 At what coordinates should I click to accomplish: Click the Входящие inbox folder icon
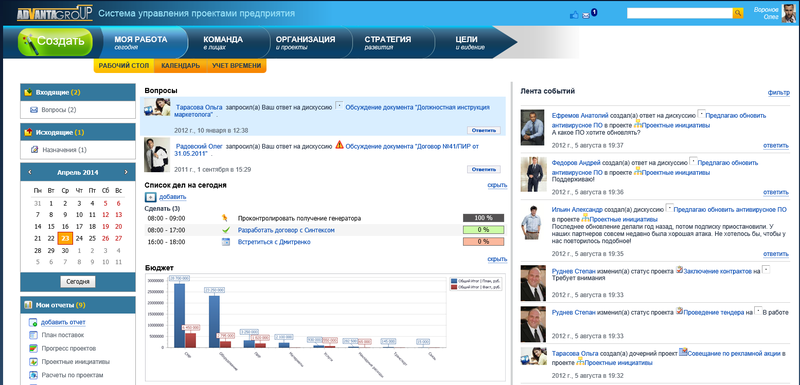[29, 92]
